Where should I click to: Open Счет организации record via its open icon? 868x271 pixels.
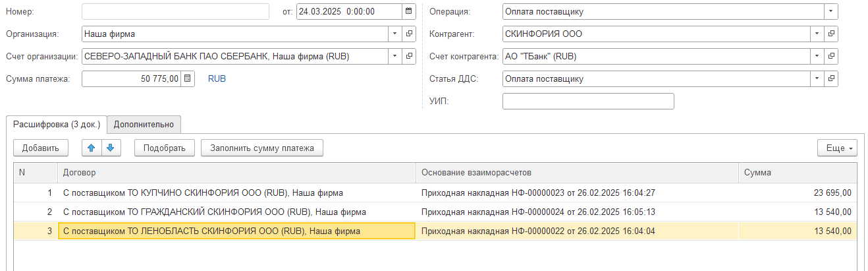click(409, 57)
